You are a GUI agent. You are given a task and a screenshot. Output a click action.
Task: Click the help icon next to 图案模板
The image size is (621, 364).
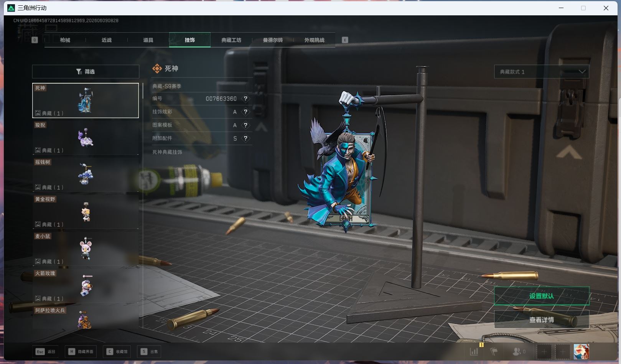[245, 125]
